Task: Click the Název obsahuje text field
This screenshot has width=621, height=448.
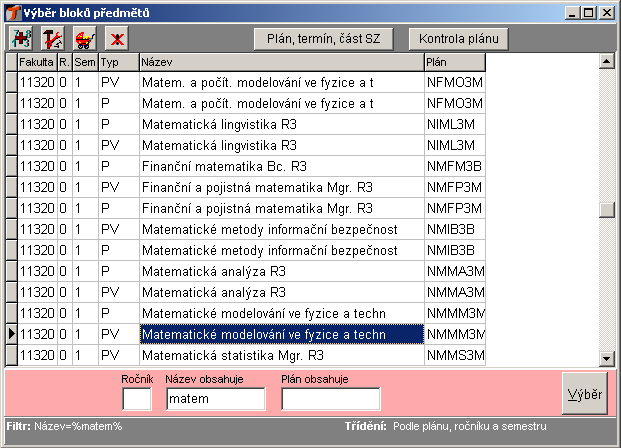Action: click(214, 400)
